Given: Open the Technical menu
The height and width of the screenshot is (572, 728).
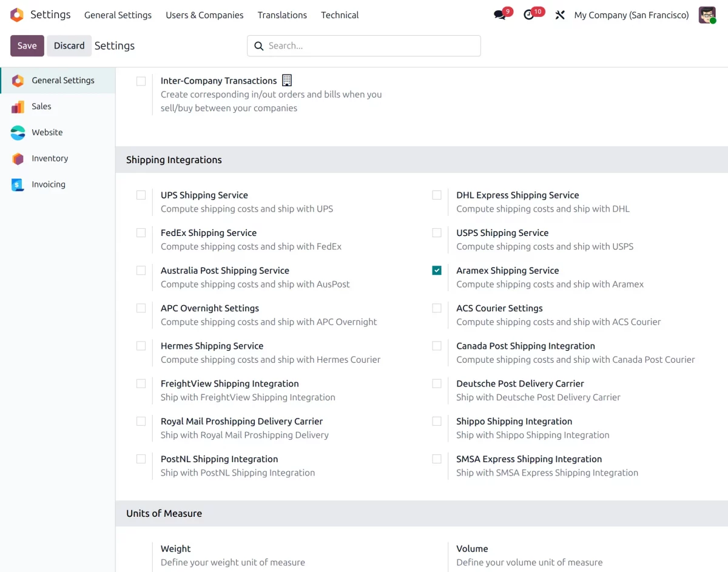Looking at the screenshot, I should pyautogui.click(x=340, y=15).
